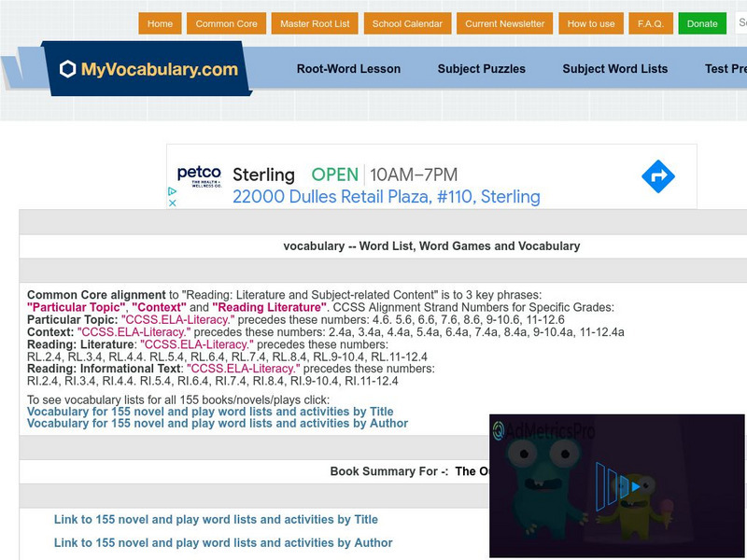The width and height of the screenshot is (747, 560).
Task: Open Vocabulary for 155 novel lists by Author
Action: (218, 424)
